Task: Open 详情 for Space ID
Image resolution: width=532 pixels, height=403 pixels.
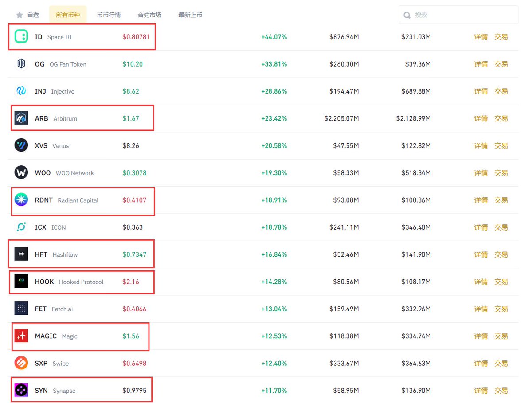Action: pyautogui.click(x=481, y=37)
